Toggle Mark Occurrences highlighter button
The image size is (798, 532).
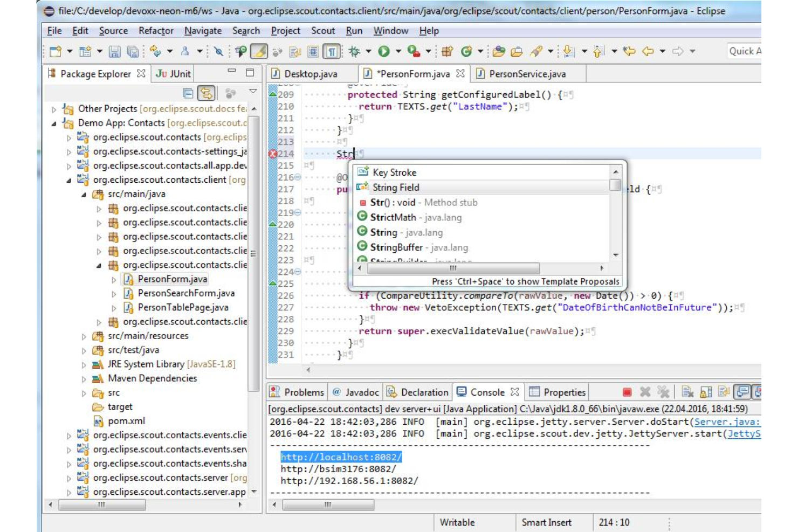point(259,52)
